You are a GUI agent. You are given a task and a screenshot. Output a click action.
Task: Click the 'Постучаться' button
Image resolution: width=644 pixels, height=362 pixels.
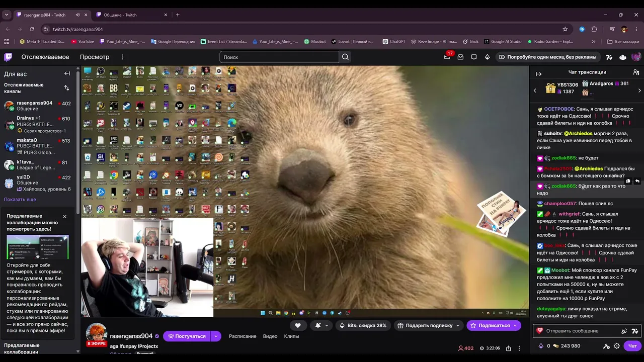click(187, 336)
